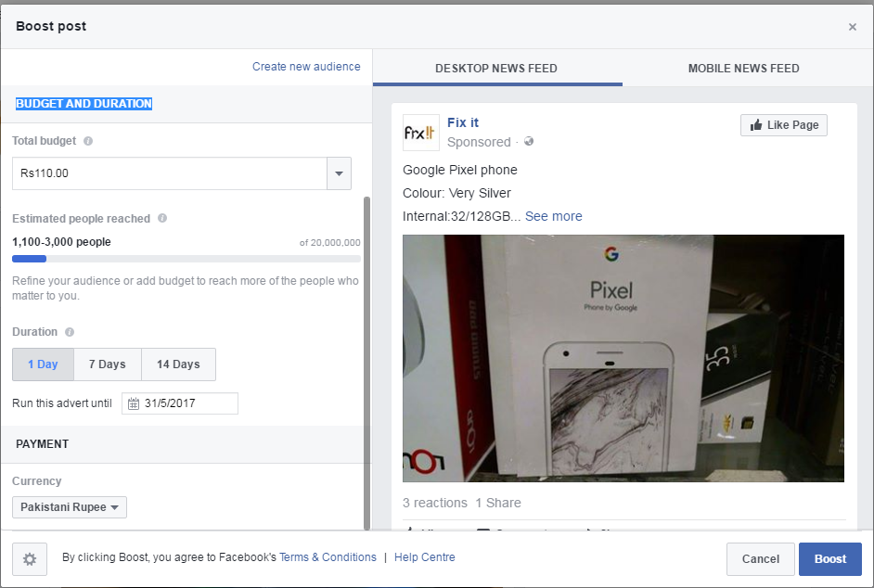874x588 pixels.
Task: Click the Colour: Very Silver text
Action: (x=456, y=194)
